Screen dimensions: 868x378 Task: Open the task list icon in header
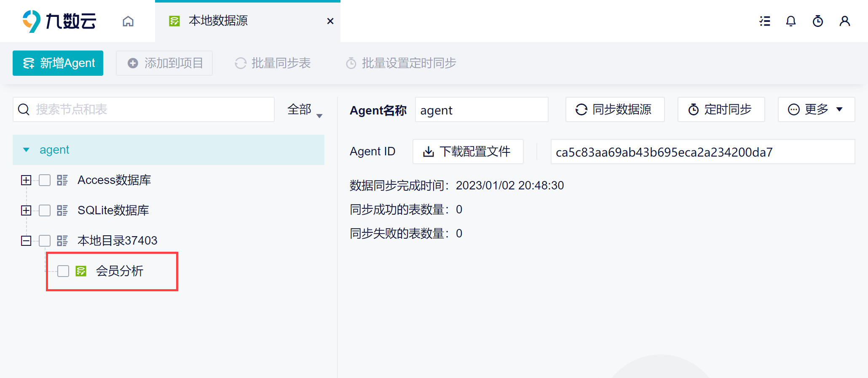(765, 21)
